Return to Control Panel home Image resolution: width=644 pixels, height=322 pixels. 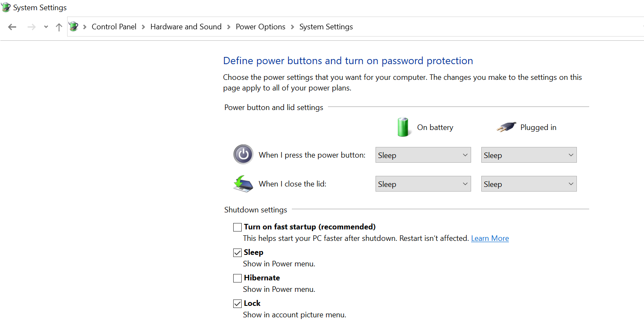click(x=114, y=26)
